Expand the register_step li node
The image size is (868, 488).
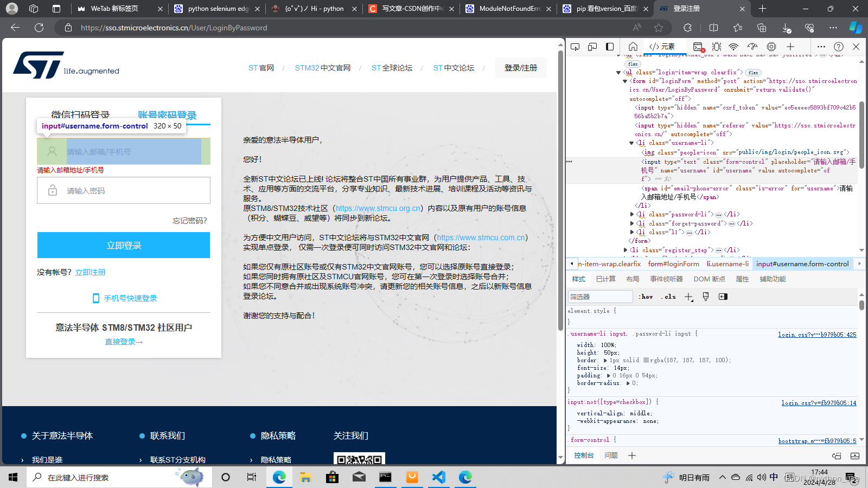click(x=626, y=250)
